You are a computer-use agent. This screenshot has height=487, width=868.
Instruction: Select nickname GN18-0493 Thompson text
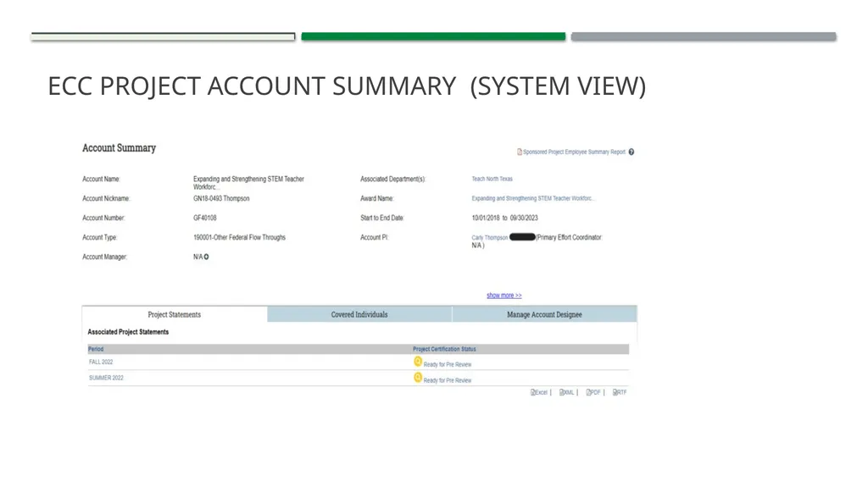221,199
